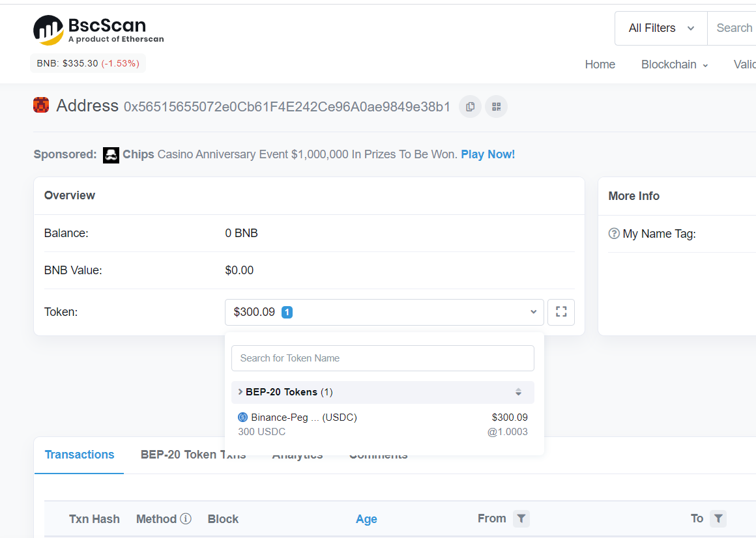
Task: Click the $0.00 BNB Value
Action: pos(239,270)
